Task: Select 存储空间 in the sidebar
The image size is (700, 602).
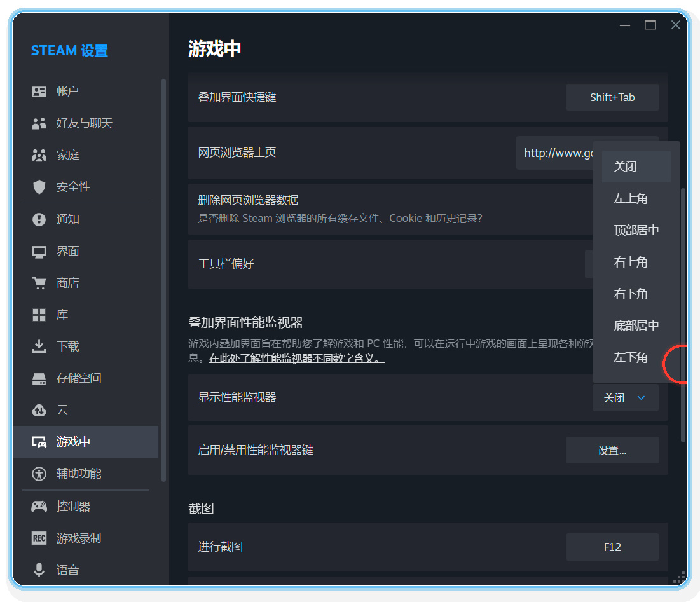Action: (86, 378)
